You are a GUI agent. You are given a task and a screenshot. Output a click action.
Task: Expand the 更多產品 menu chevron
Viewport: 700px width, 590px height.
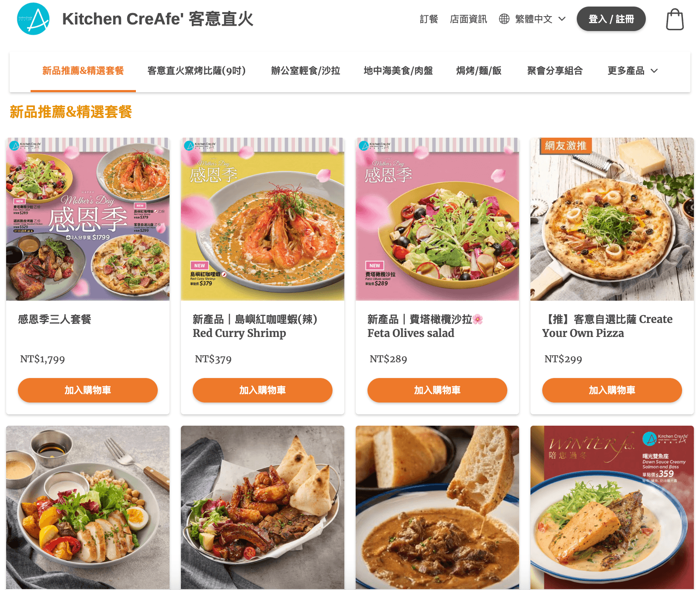tap(654, 71)
